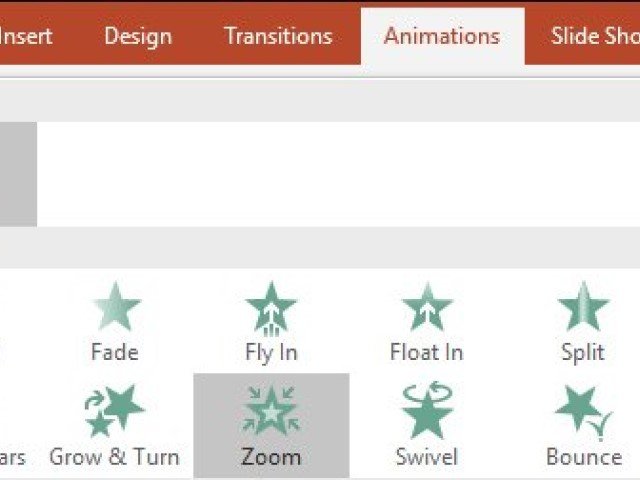Select the Fade animation star icon
Image resolution: width=640 pixels, height=480 pixels.
tap(116, 306)
